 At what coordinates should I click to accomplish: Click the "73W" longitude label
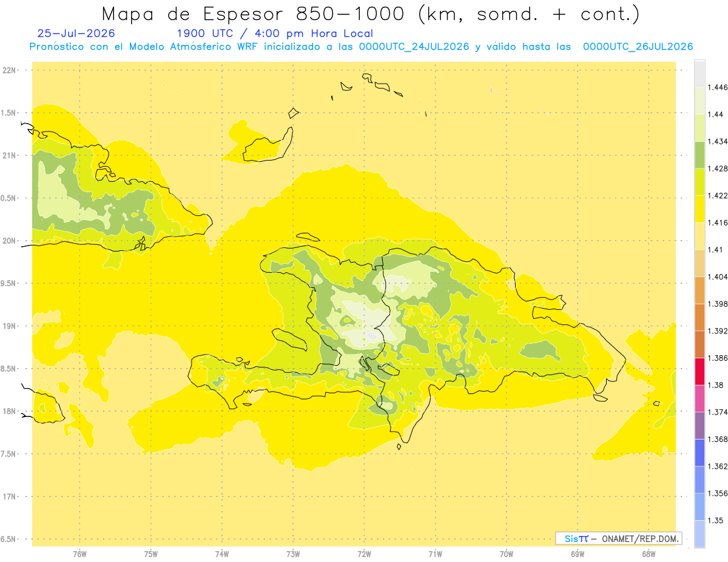coord(293,554)
